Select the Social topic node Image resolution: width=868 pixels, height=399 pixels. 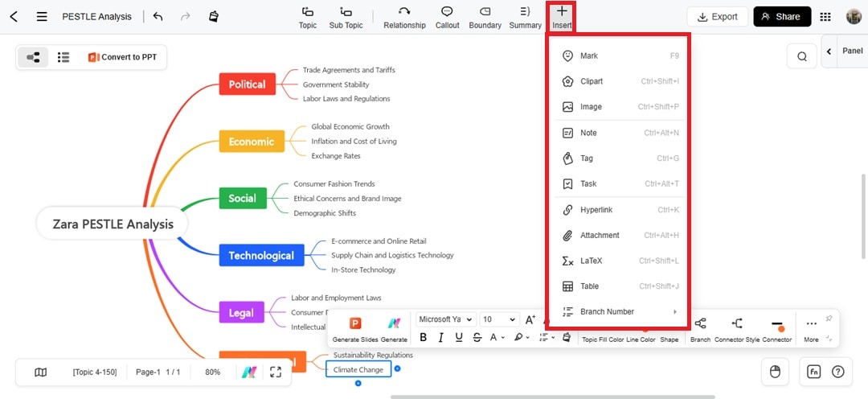(x=243, y=199)
